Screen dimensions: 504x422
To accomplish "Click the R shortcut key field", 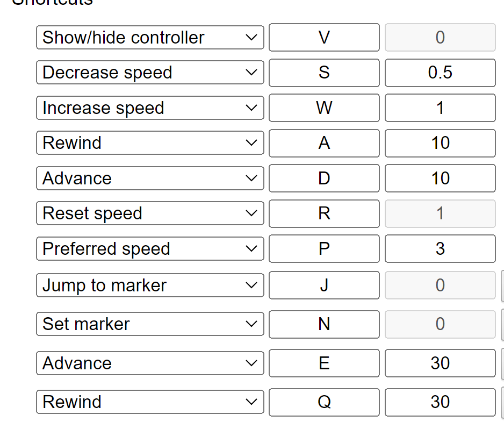I will pos(324,213).
